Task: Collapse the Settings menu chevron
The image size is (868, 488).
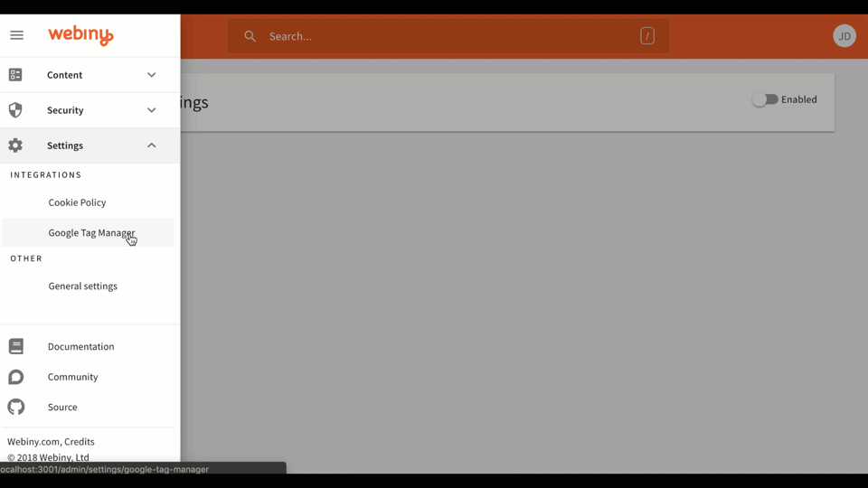Action: [x=151, y=145]
